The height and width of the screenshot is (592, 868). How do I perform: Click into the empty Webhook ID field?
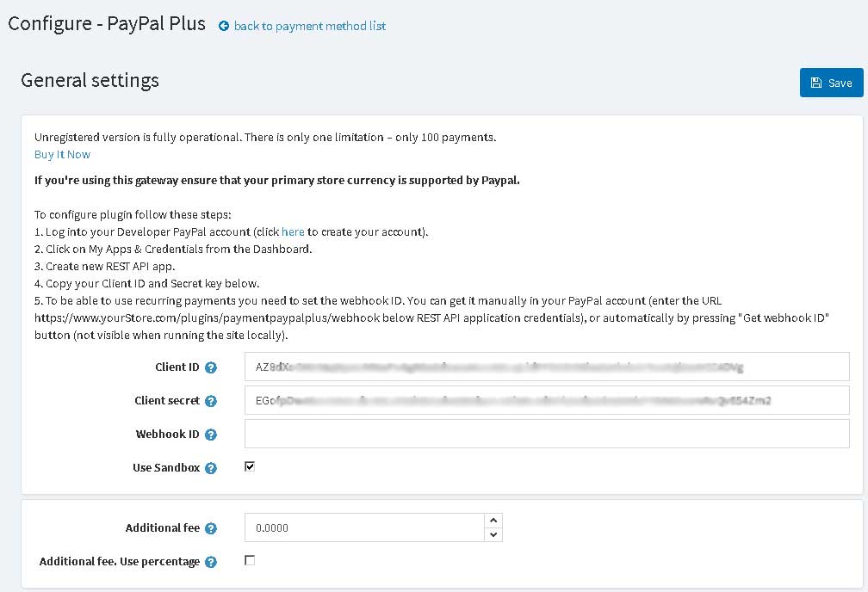[x=546, y=434]
